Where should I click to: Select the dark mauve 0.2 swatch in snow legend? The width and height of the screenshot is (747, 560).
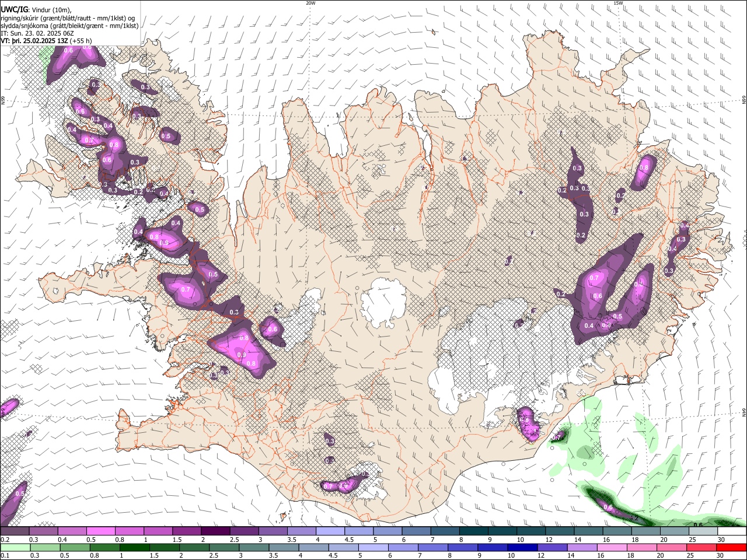pyautogui.click(x=15, y=531)
